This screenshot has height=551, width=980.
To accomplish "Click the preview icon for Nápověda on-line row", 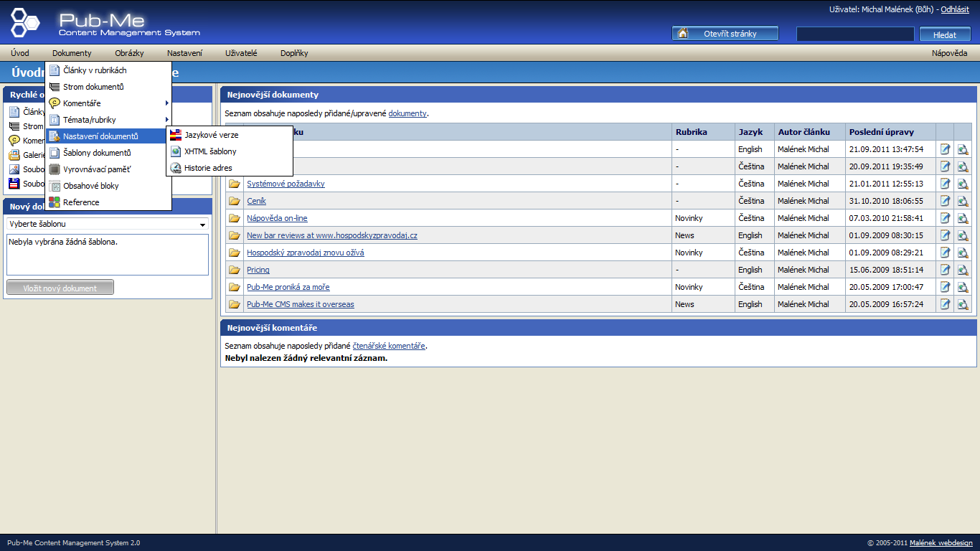I will [x=963, y=218].
